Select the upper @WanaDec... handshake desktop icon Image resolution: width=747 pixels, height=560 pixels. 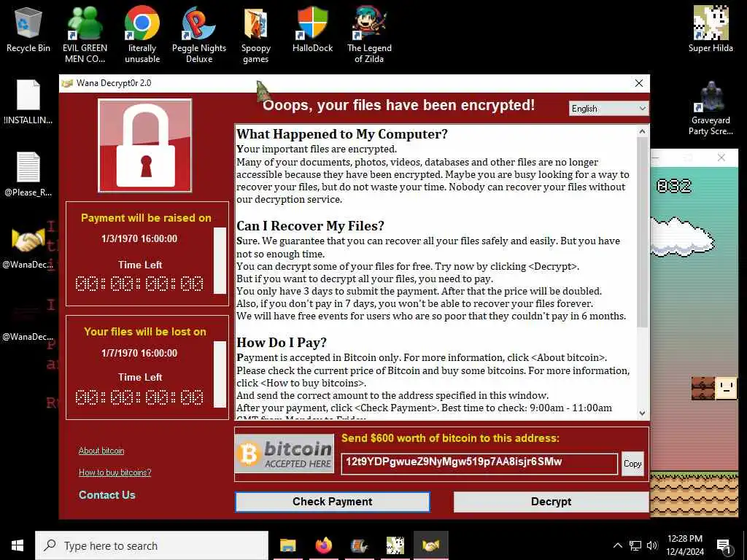point(28,248)
